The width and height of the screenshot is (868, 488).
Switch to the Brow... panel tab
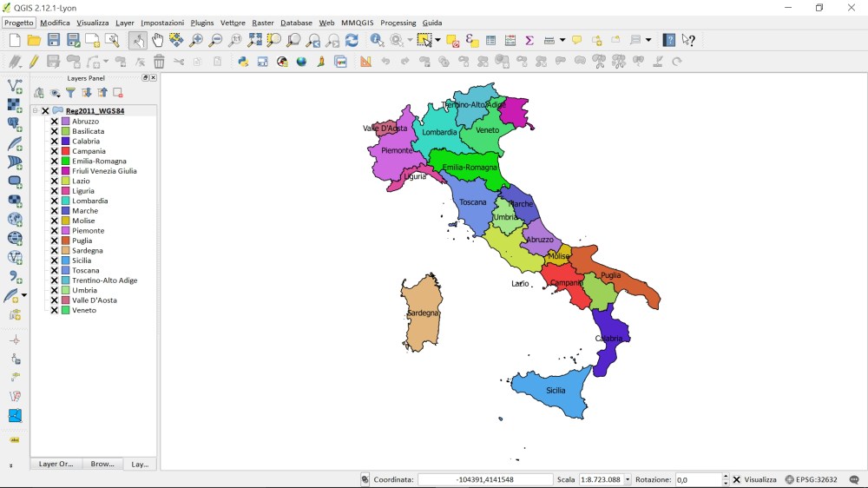pyautogui.click(x=102, y=464)
